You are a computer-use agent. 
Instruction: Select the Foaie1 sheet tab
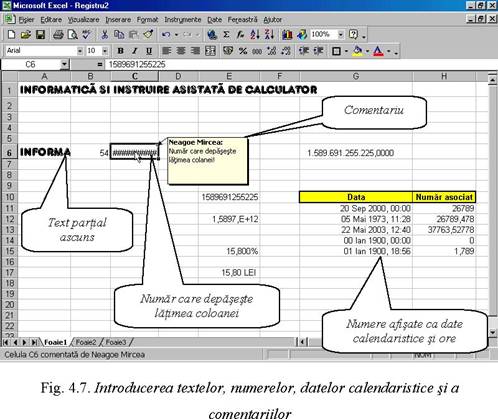click(55, 342)
